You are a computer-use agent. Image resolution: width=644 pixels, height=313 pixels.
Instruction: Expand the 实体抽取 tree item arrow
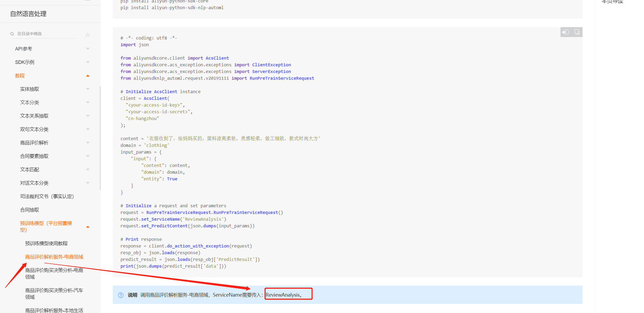pyautogui.click(x=88, y=89)
